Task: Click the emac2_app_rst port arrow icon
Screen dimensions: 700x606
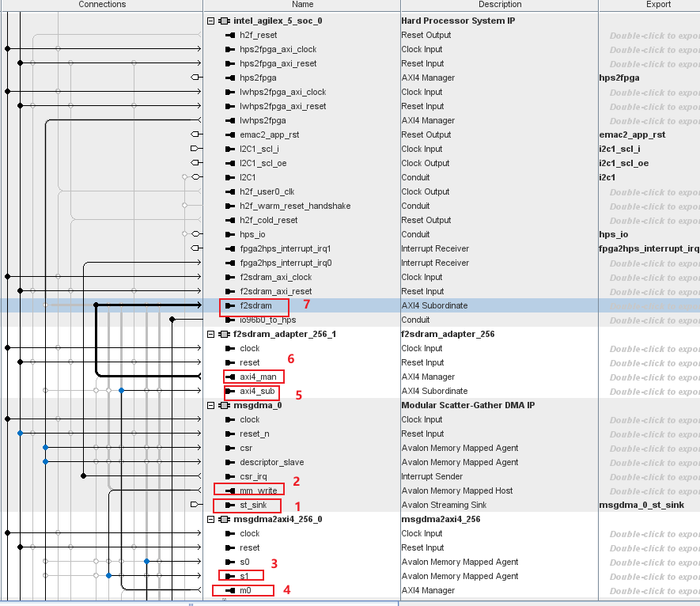Action: (230, 134)
